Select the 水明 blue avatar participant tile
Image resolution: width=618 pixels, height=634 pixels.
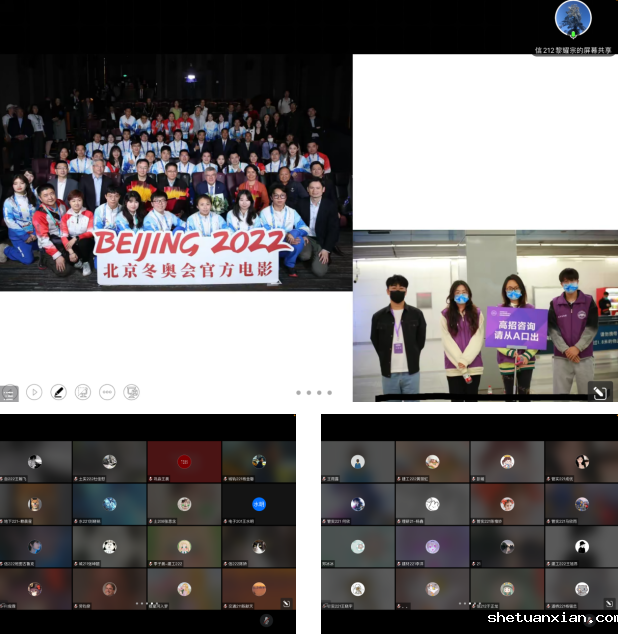tap(259, 504)
